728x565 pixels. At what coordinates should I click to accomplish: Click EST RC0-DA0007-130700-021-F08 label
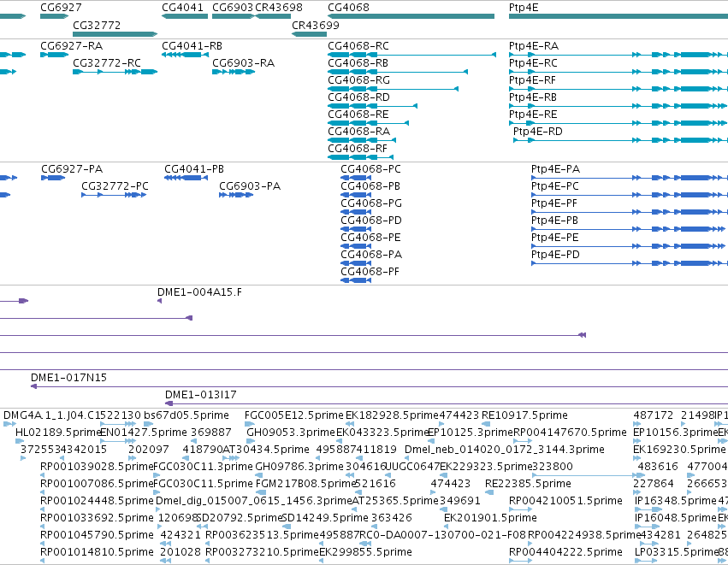[x=442, y=535]
